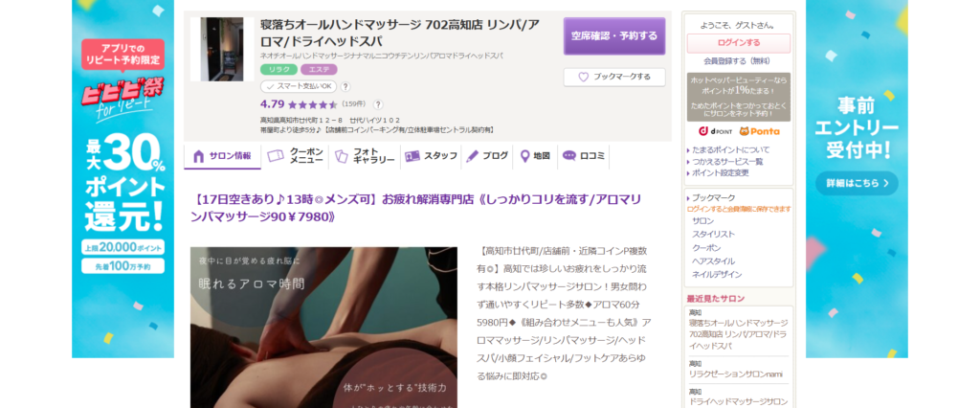Screen dimensions: 980x408
Task: Click the map pin icon
Action: pos(525,156)
